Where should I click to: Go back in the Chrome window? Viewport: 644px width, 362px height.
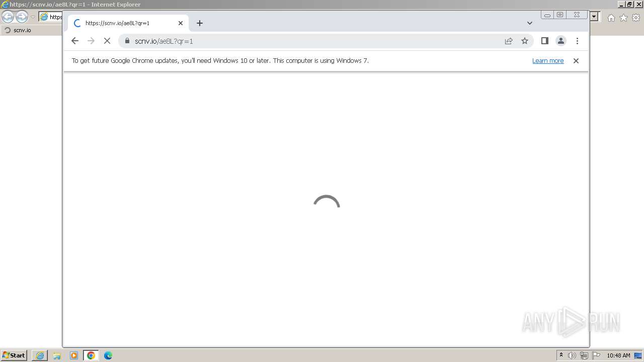click(x=75, y=41)
